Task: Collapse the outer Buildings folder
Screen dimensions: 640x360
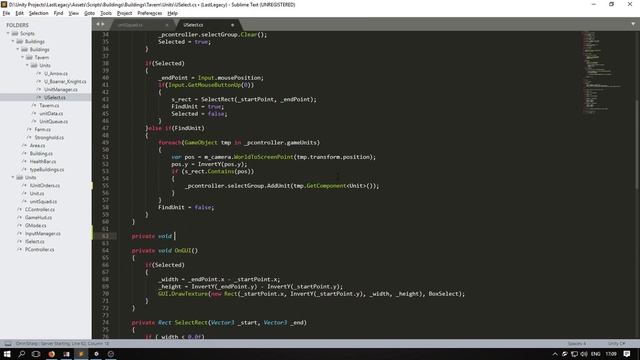Action: 13,42
